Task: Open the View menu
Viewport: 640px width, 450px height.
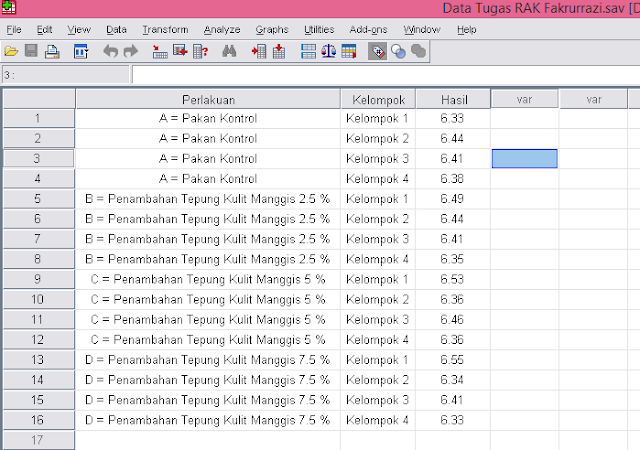Action: click(x=79, y=30)
